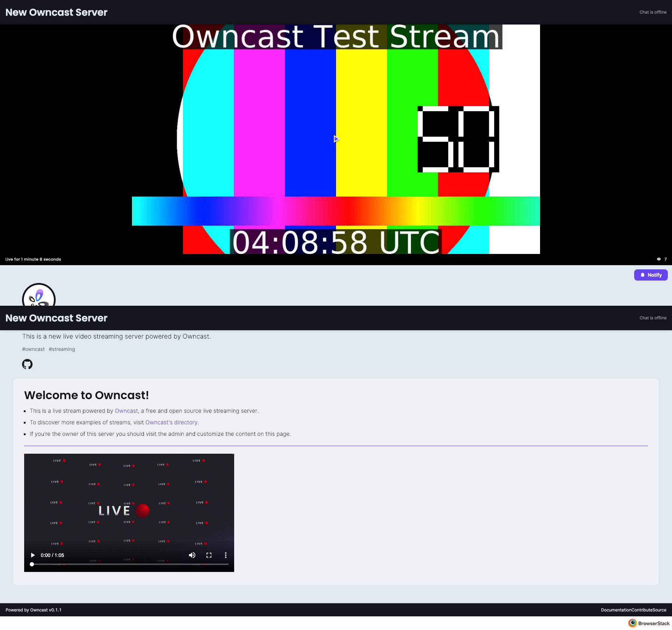Click the Welcome to Owncast! heading

[x=86, y=395]
